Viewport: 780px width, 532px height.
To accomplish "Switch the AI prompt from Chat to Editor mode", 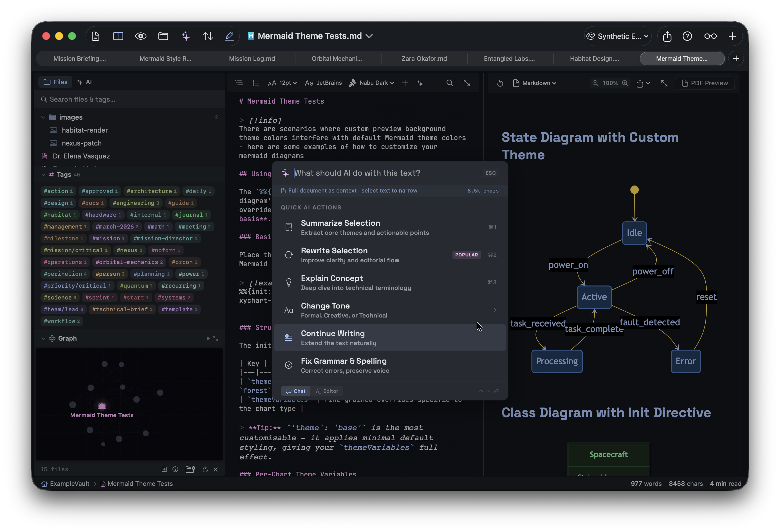I will click(327, 391).
